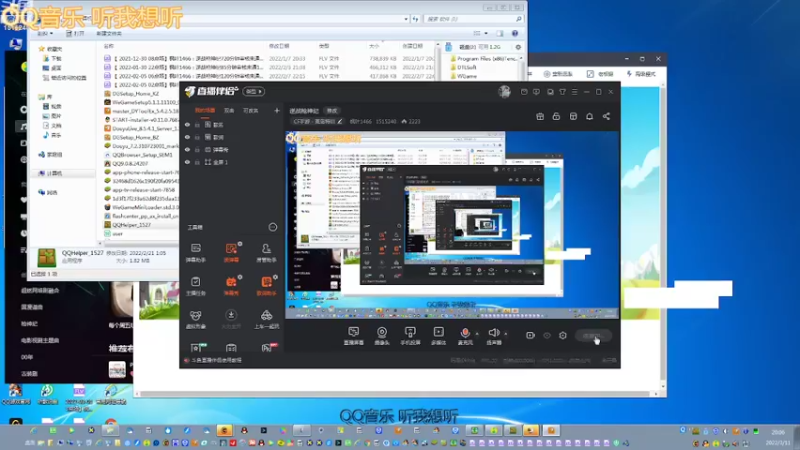This screenshot has width=800, height=450.
Task: Mute the speaker output
Action: [x=493, y=336]
